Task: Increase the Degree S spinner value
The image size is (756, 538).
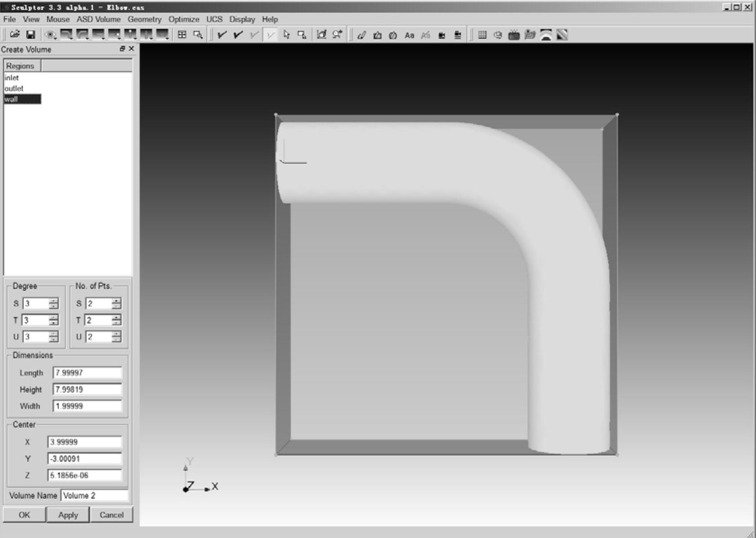Action: tap(54, 301)
